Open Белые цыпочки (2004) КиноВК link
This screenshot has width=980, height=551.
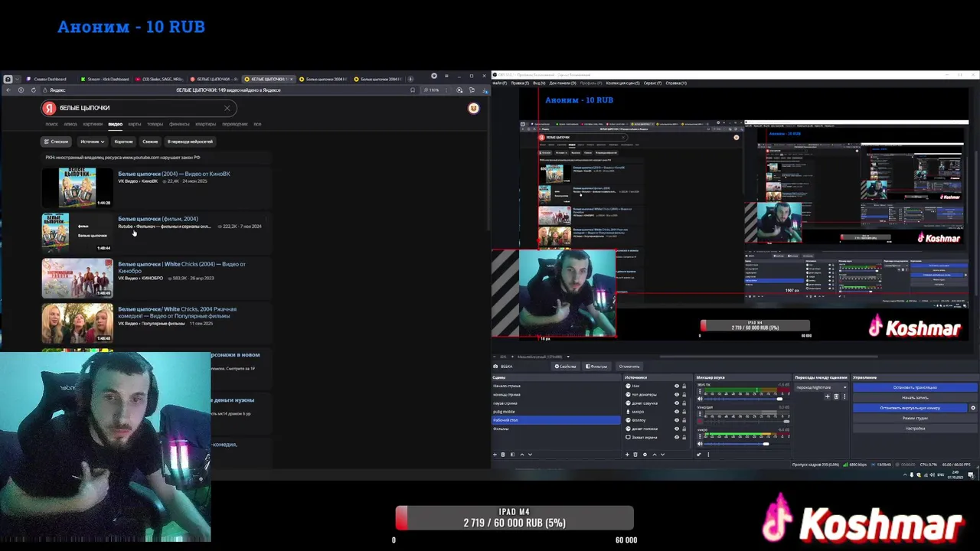point(174,174)
